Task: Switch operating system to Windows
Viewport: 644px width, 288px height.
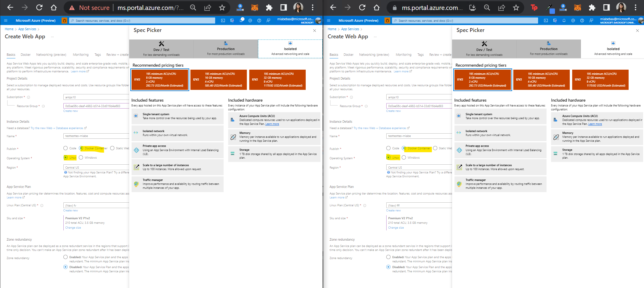Action: (x=81, y=157)
